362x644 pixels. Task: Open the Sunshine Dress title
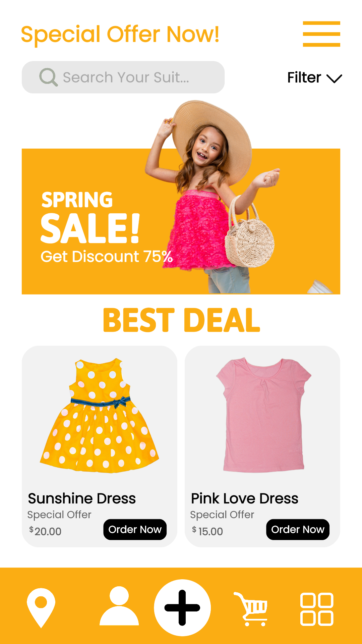point(82,498)
